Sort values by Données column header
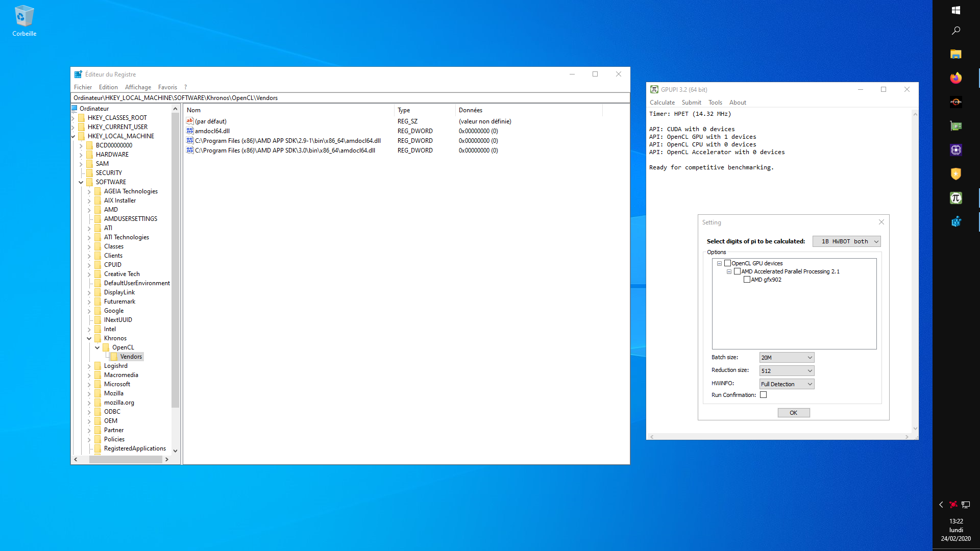980x551 pixels. [529, 110]
